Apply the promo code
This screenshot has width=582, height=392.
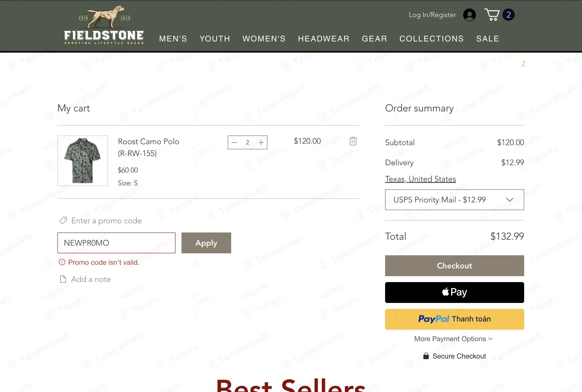click(206, 243)
